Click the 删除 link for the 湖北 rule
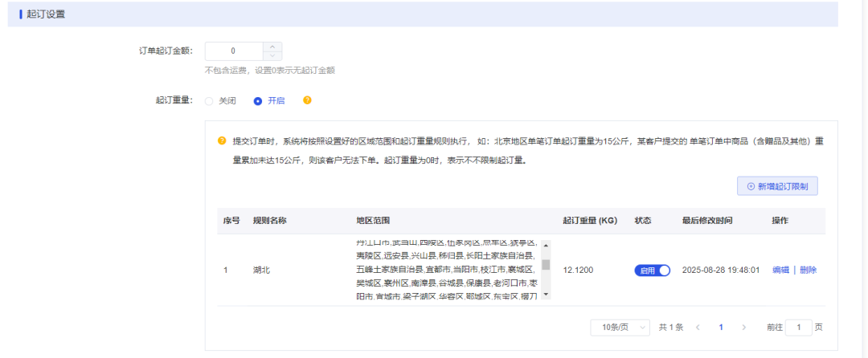This screenshot has height=358, width=868. point(808,271)
